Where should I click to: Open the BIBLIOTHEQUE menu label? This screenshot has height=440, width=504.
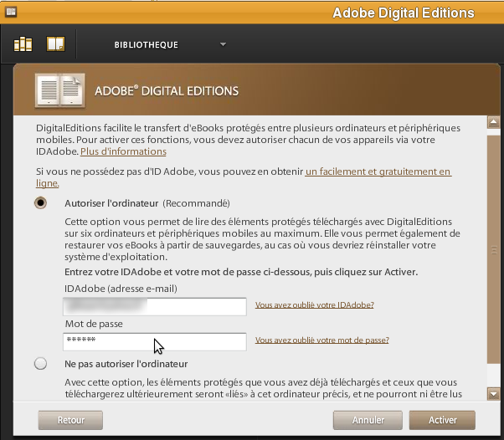click(147, 44)
